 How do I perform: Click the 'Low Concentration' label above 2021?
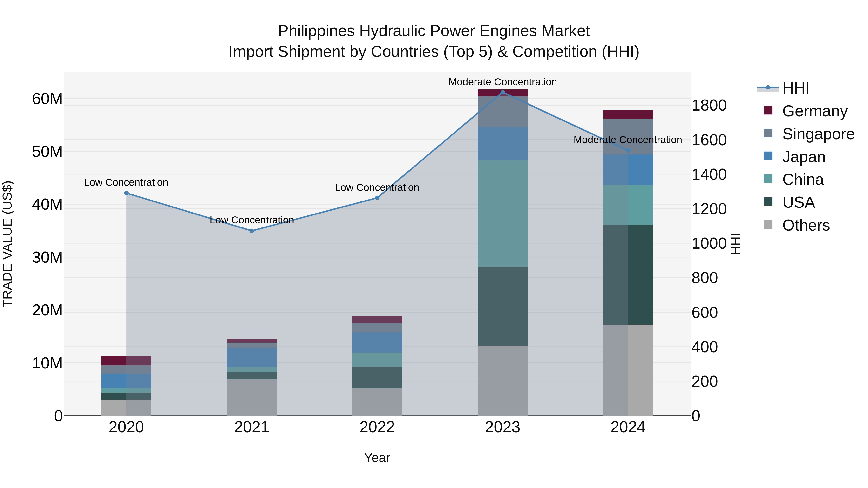pyautogui.click(x=252, y=220)
